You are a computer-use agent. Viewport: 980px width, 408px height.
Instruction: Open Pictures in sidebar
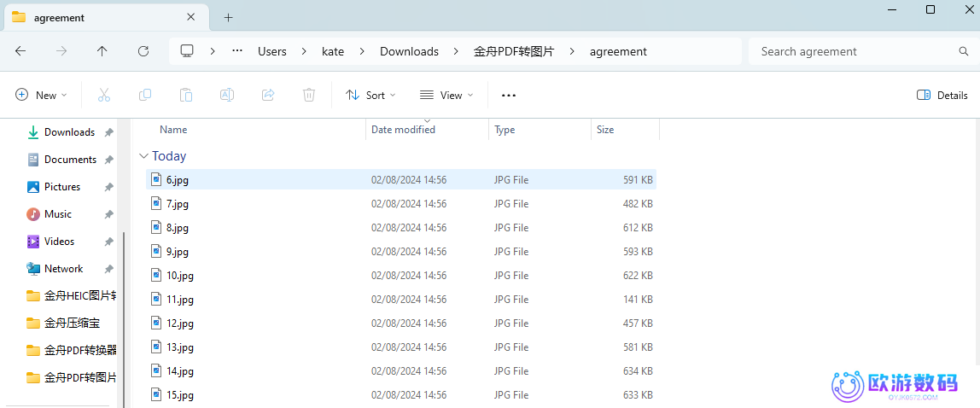click(61, 187)
